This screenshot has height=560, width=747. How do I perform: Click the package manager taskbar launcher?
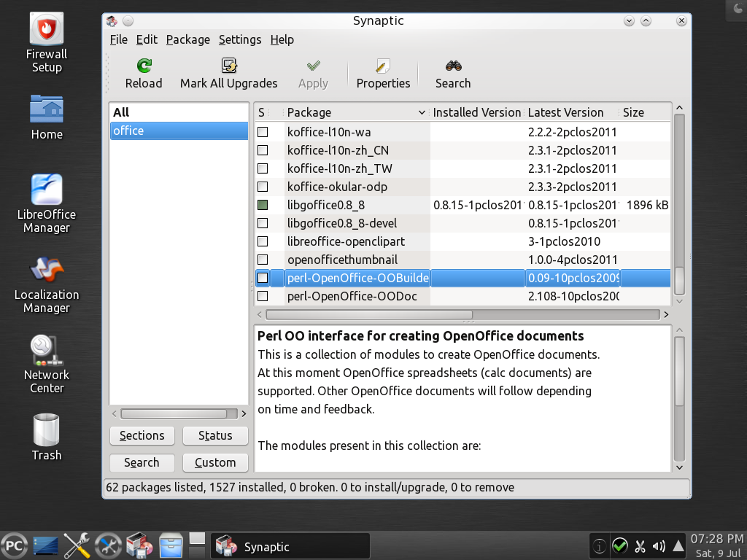click(139, 545)
